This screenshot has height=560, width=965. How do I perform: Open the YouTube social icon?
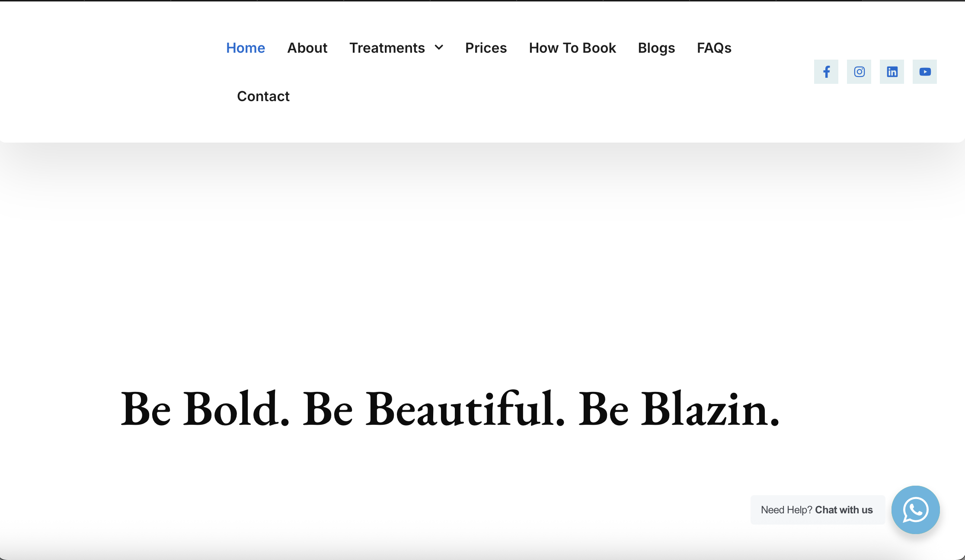924,72
